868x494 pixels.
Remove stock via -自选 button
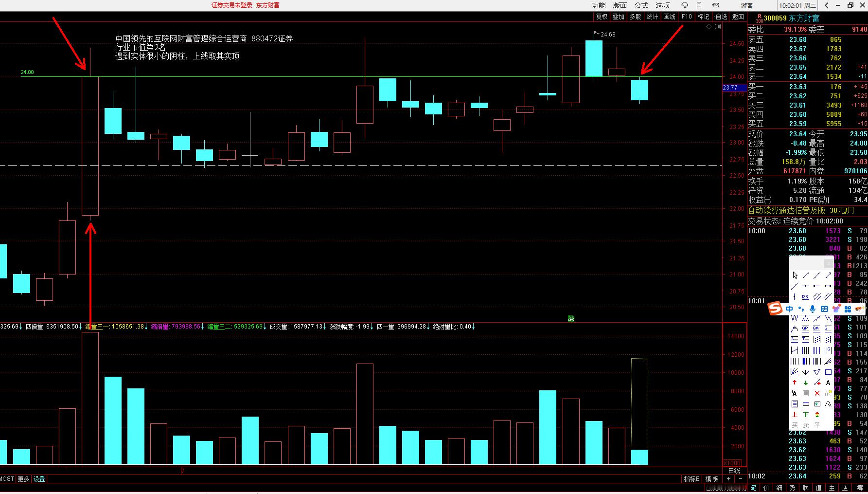click(721, 17)
